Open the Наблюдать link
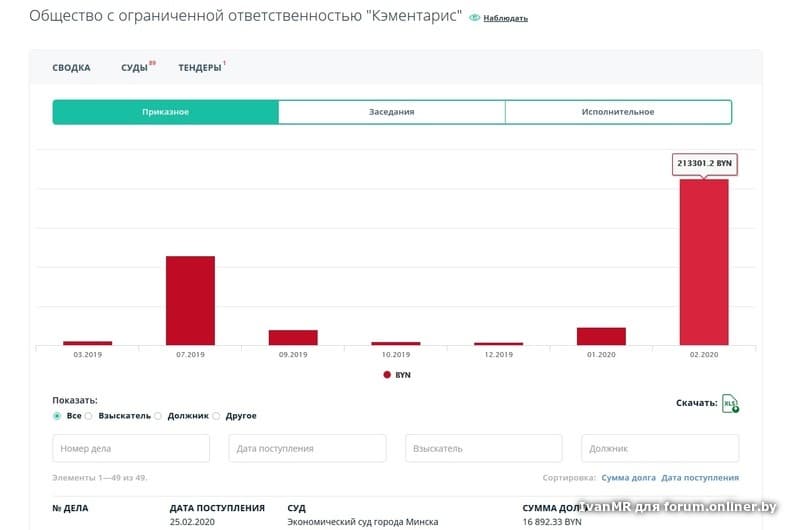The image size is (800, 530). coord(505,18)
